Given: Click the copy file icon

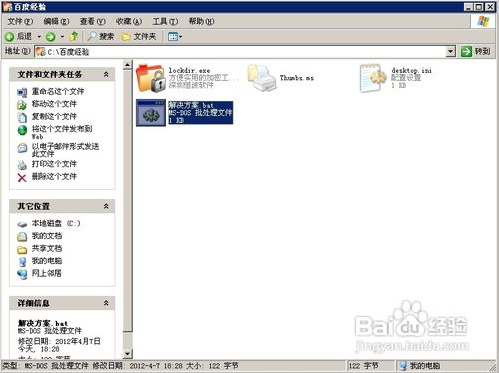Looking at the screenshot, I should point(22,117).
